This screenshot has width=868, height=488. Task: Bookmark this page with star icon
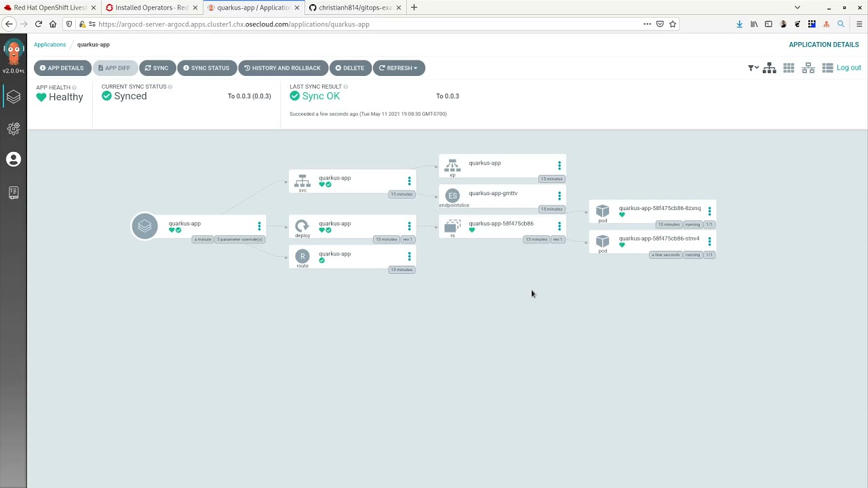tap(673, 24)
